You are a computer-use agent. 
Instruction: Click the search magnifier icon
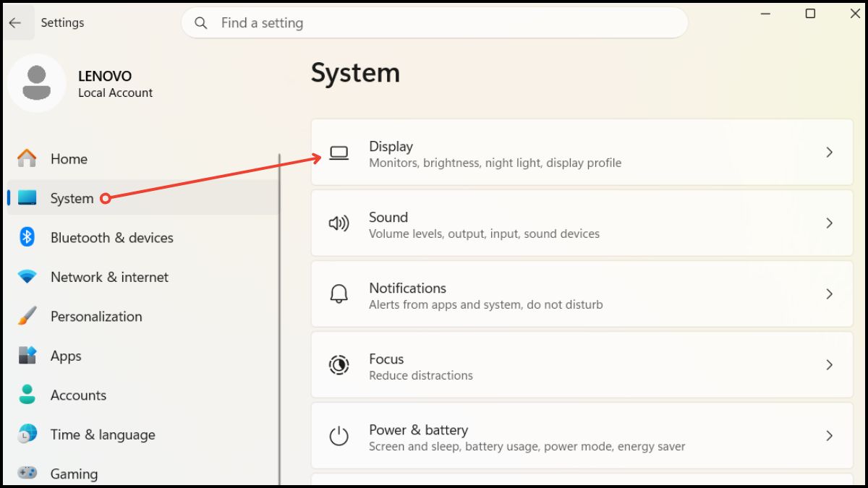pyautogui.click(x=201, y=23)
